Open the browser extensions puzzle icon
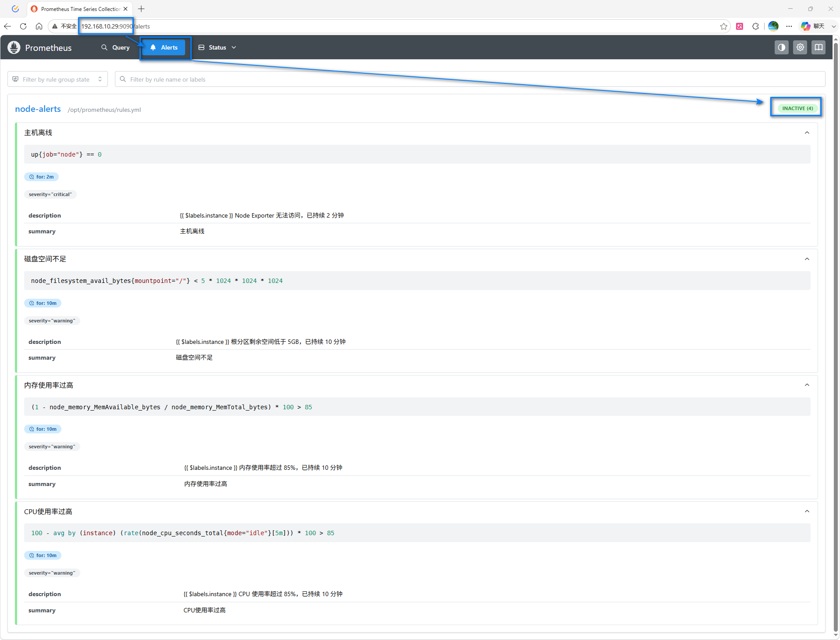This screenshot has width=840, height=640. pos(755,26)
